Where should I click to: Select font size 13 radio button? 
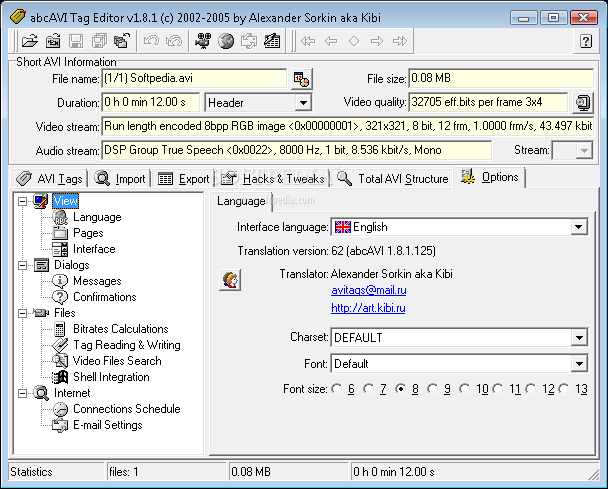pyautogui.click(x=564, y=389)
